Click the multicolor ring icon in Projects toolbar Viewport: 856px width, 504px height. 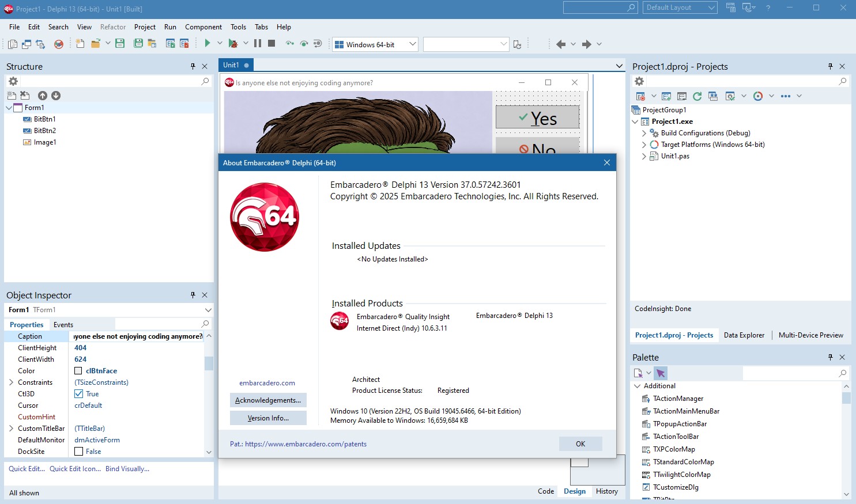758,96
